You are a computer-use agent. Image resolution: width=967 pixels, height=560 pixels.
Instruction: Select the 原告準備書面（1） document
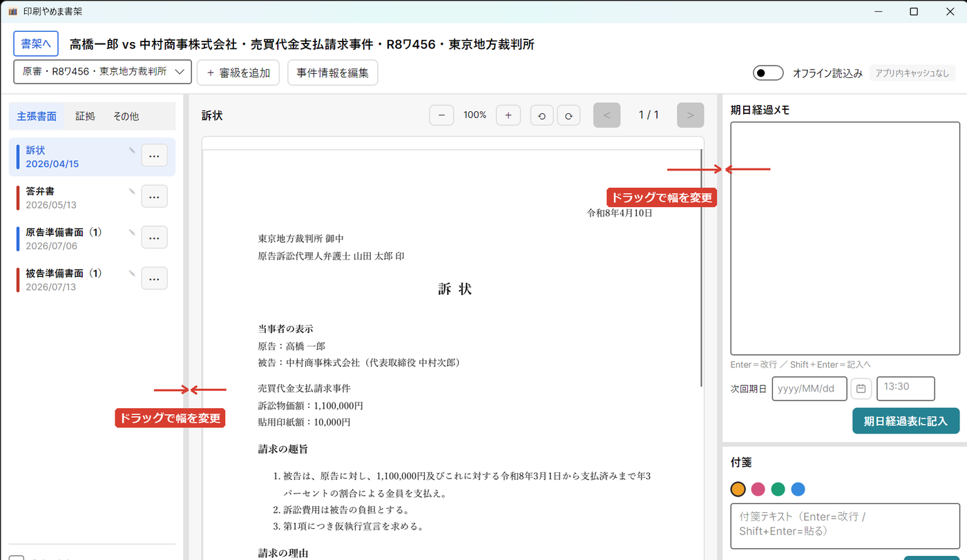(x=92, y=238)
